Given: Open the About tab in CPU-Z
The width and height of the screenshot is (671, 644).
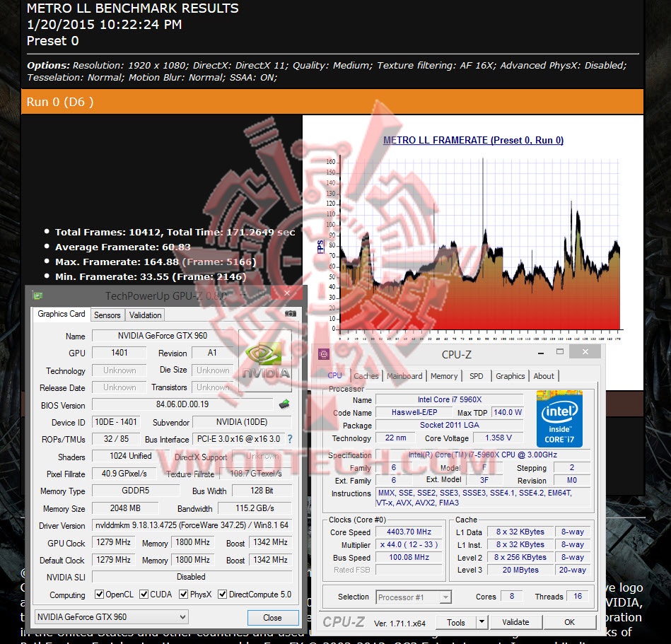Looking at the screenshot, I should [544, 375].
